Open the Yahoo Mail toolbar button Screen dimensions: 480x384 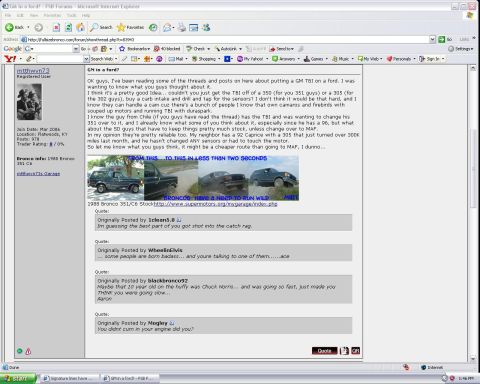(177, 59)
